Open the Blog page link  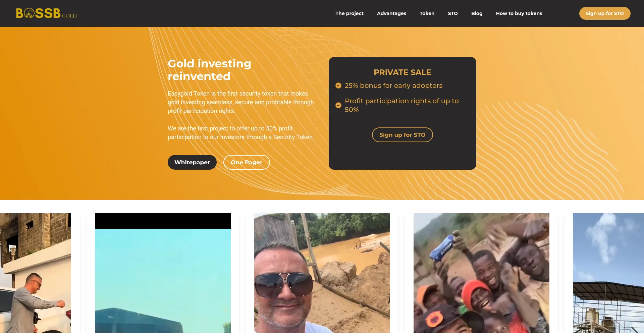[x=477, y=13]
